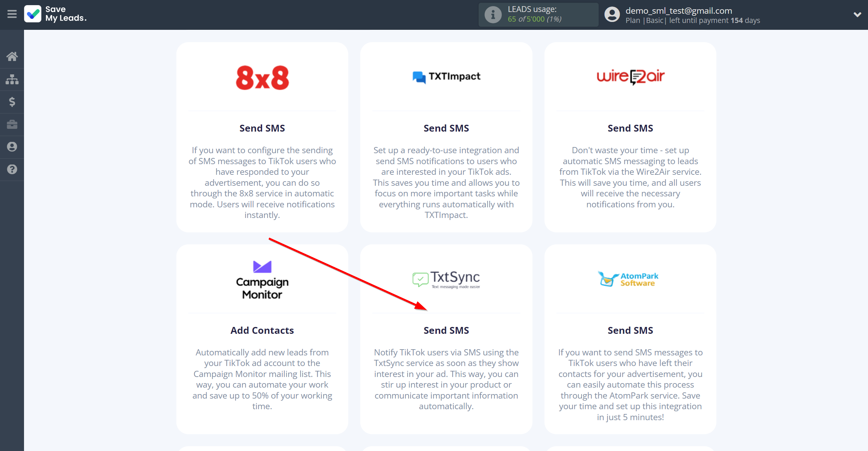Click Send SMS under Wire2Air
Image resolution: width=868 pixels, height=451 pixels.
point(631,128)
